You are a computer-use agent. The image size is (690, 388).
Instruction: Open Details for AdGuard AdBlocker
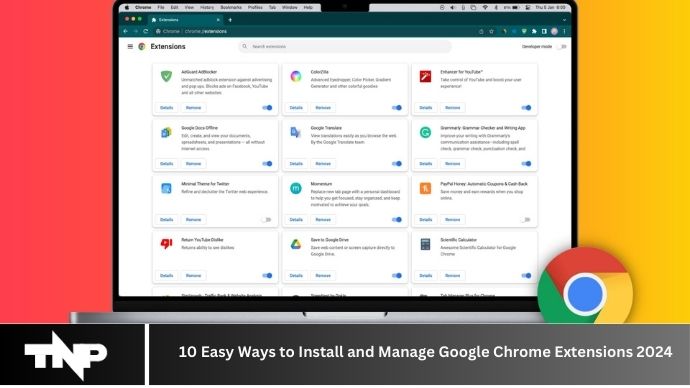point(166,108)
